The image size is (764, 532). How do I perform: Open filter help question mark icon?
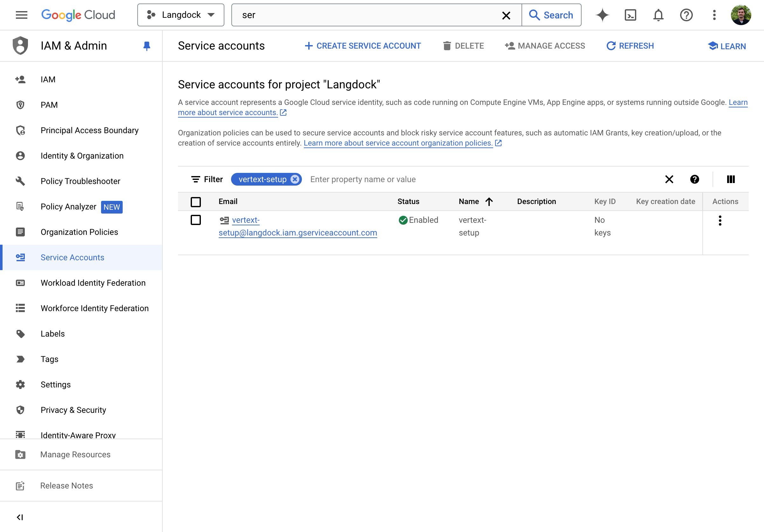(x=694, y=179)
